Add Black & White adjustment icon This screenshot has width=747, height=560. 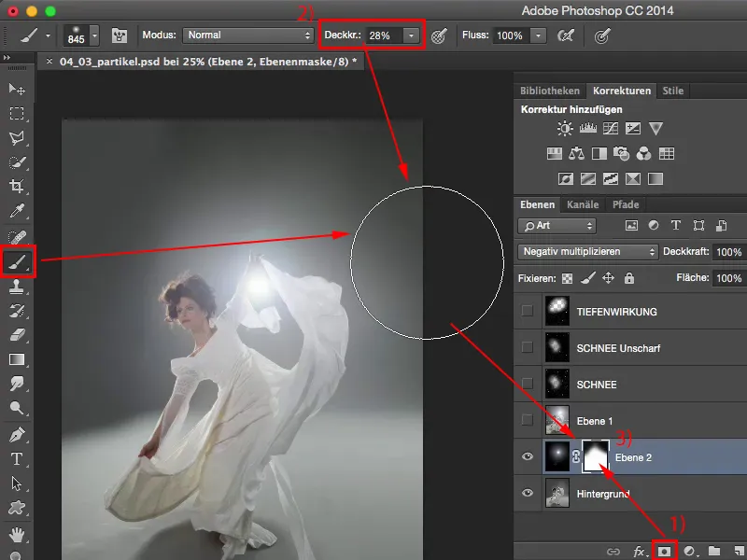(x=599, y=154)
